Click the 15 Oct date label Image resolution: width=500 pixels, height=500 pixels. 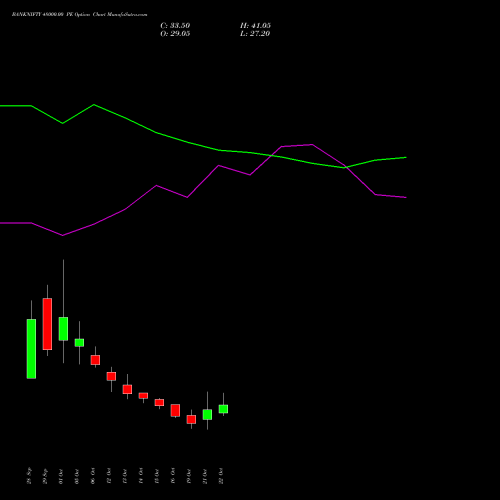[x=157, y=476]
